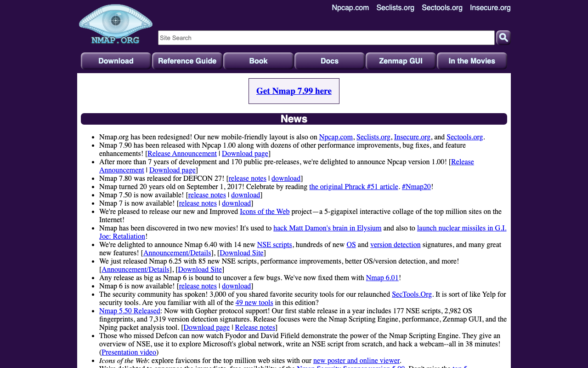Open Npcap.com link in the redesign news item
Screen dimensions: 588x368
(x=336, y=137)
